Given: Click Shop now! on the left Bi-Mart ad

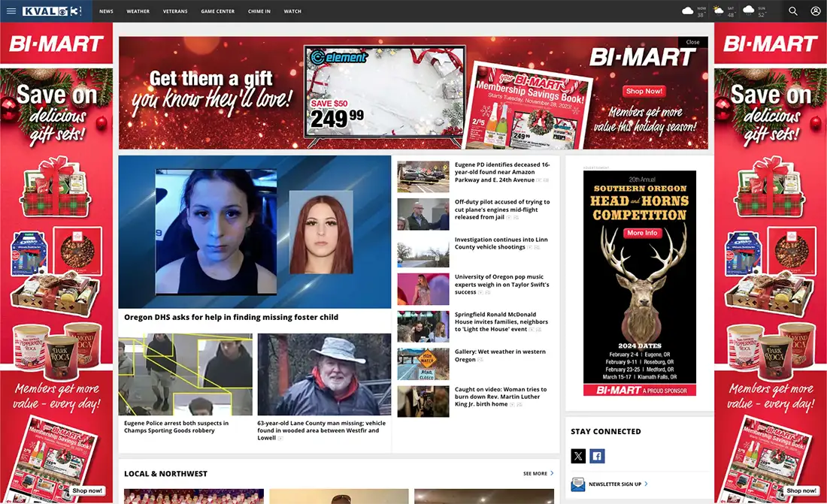Looking at the screenshot, I should (x=87, y=490).
